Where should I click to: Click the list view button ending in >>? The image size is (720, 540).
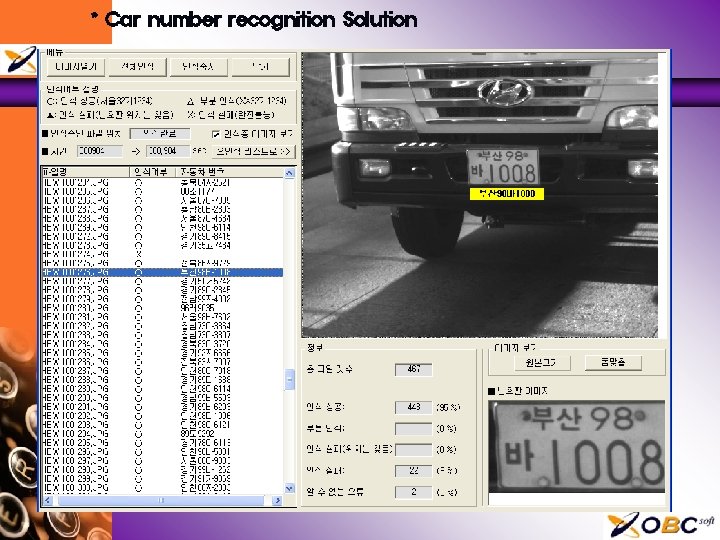click(254, 151)
